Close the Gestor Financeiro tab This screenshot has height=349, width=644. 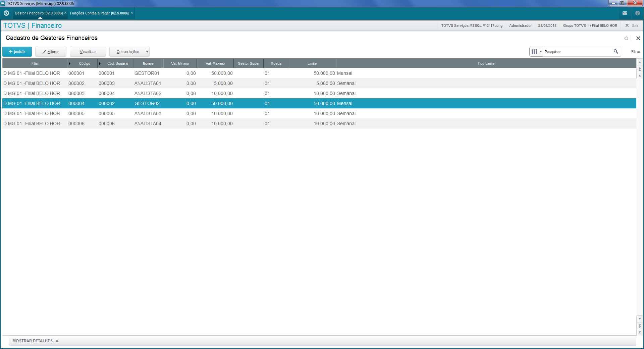[x=65, y=13]
